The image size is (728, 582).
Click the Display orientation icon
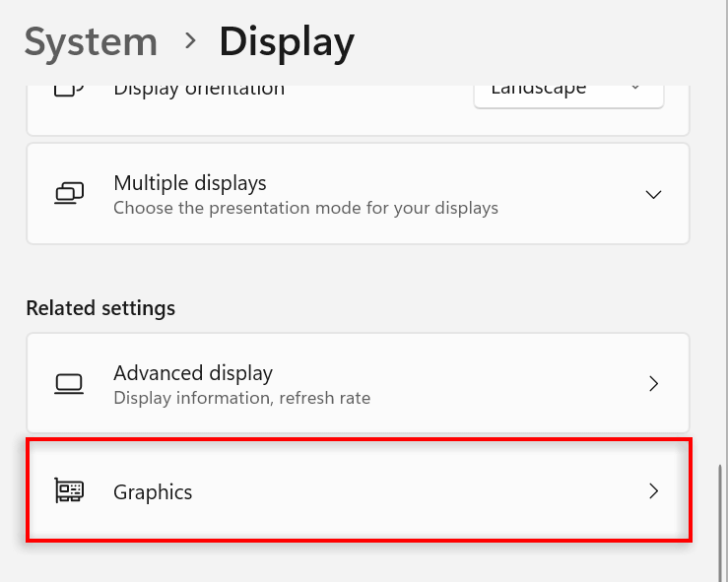[x=67, y=90]
